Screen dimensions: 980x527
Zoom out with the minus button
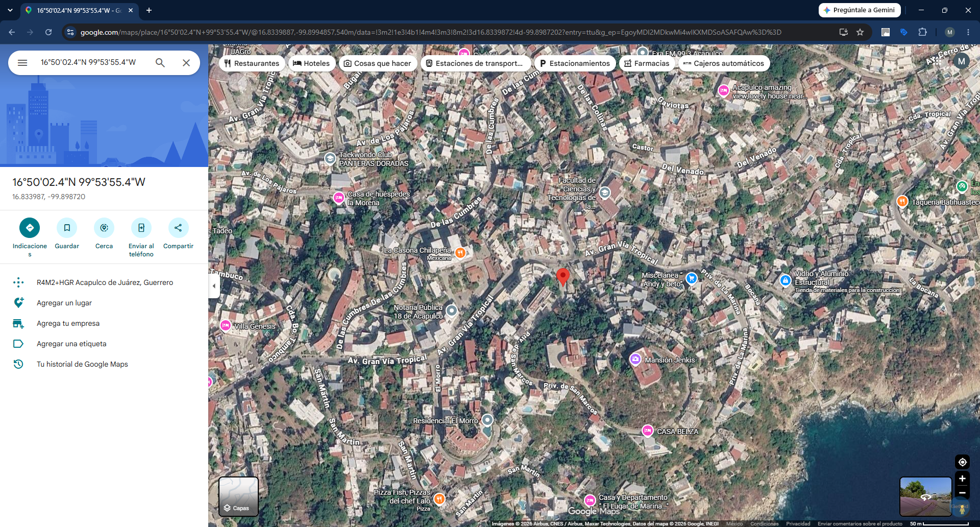962,493
